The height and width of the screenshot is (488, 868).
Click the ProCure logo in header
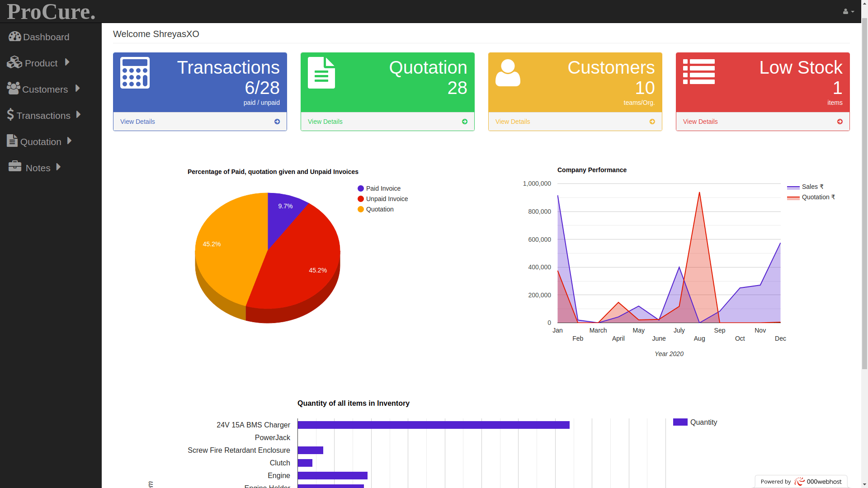(x=51, y=12)
